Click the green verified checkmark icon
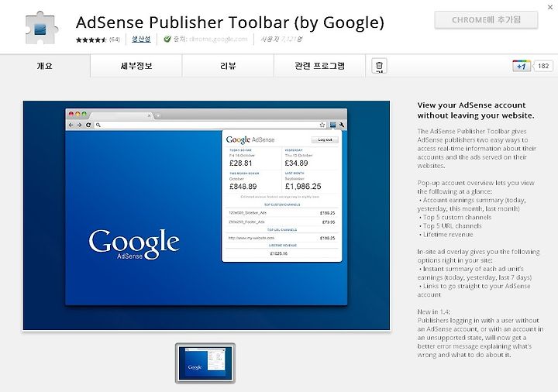 (167, 40)
